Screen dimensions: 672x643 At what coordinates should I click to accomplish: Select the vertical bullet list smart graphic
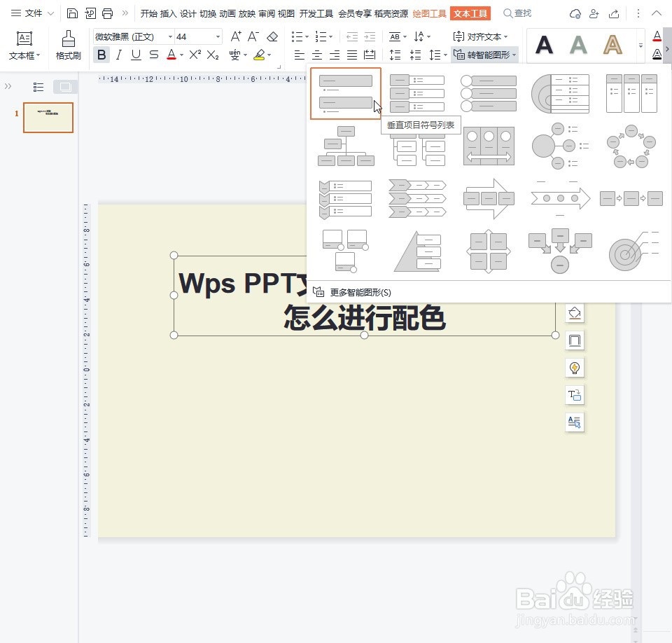tap(345, 93)
